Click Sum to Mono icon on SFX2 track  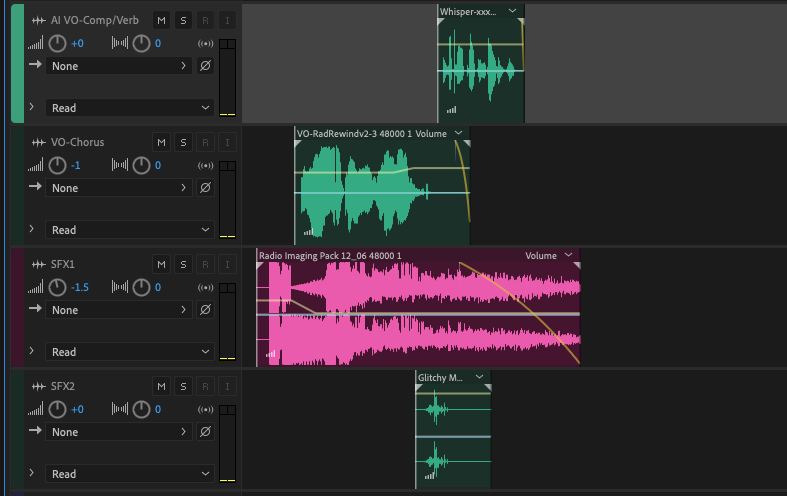click(x=206, y=410)
